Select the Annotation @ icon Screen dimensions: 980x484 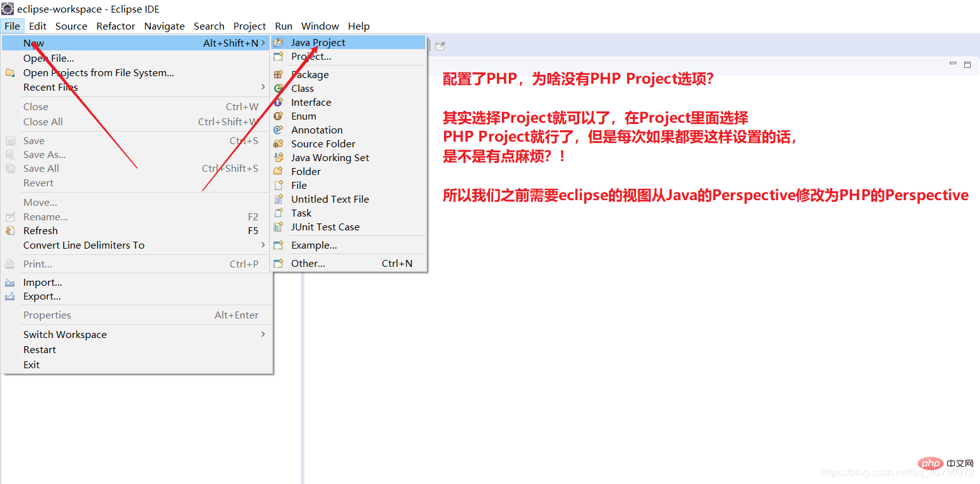[x=278, y=130]
